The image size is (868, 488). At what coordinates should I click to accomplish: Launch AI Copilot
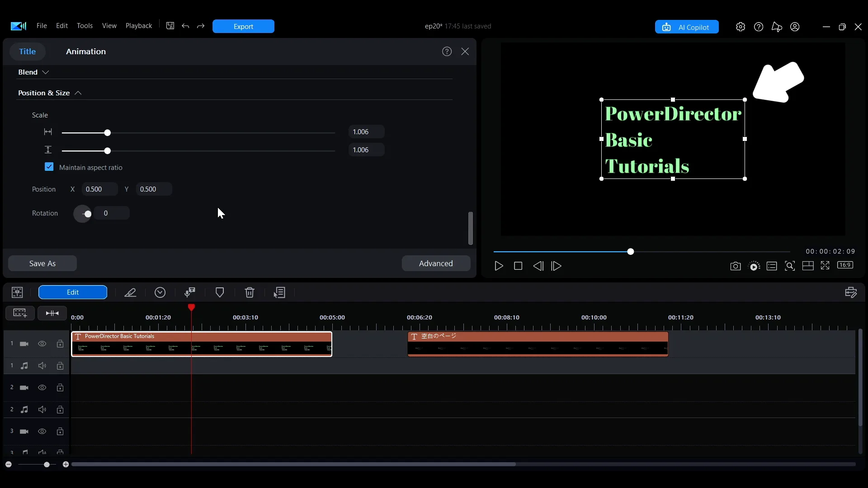pyautogui.click(x=687, y=27)
